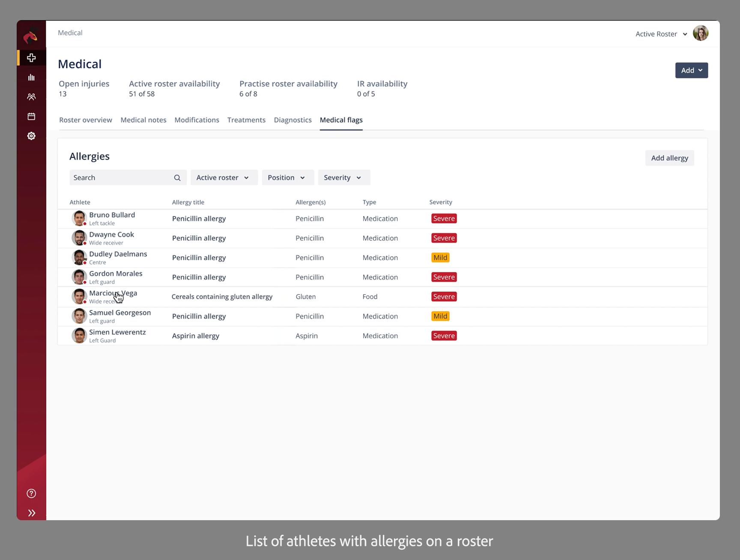
Task: Open Dwayne Cook athlete name
Action: tap(112, 235)
